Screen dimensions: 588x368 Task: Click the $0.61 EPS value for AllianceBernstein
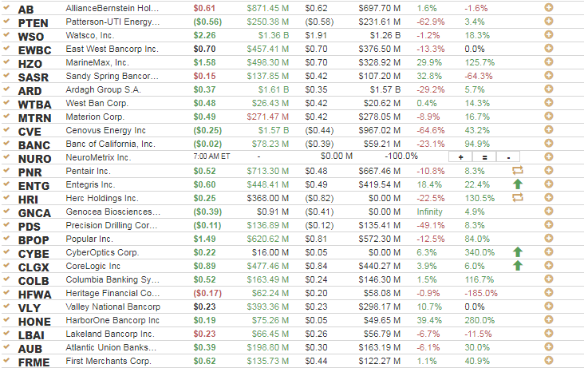[x=204, y=8]
